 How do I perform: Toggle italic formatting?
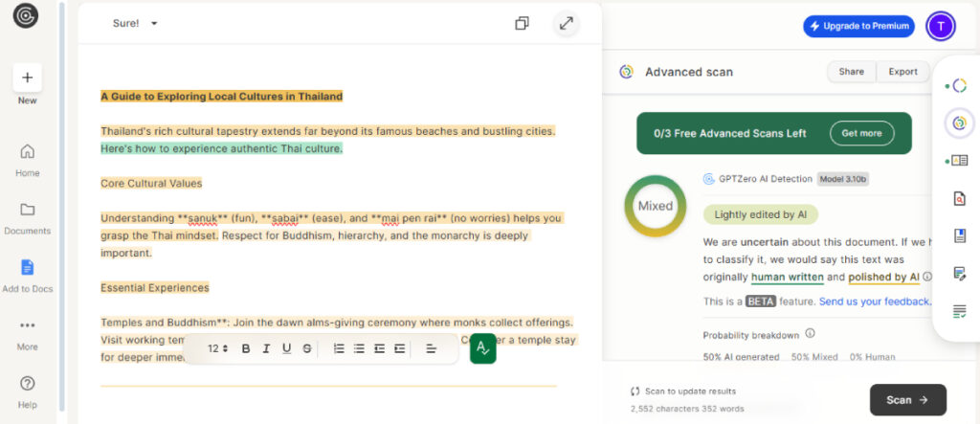266,348
